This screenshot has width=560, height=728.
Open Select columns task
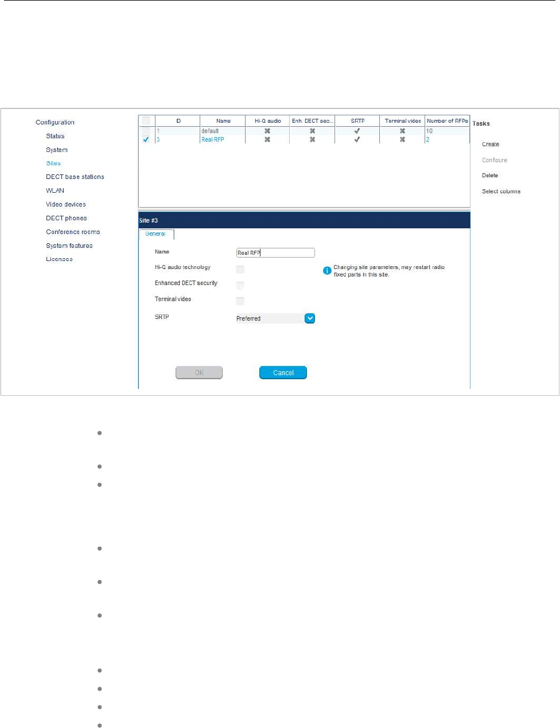pos(501,192)
